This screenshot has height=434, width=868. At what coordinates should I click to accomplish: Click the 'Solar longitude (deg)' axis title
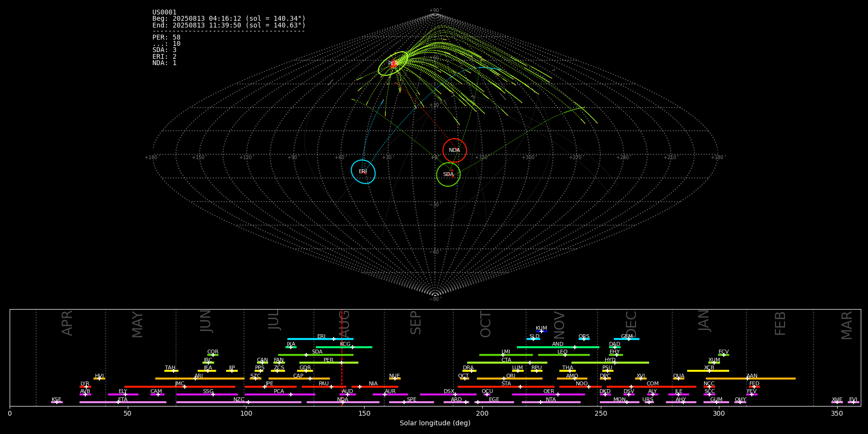click(x=435, y=423)
